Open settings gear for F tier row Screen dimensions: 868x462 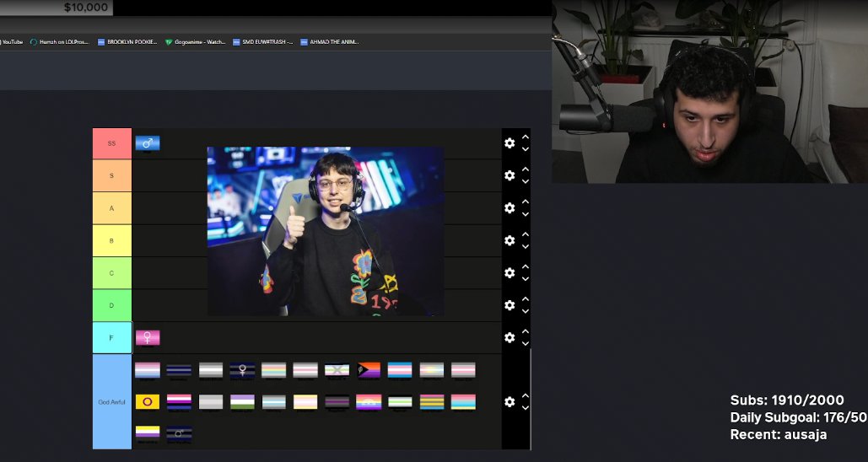(x=509, y=337)
